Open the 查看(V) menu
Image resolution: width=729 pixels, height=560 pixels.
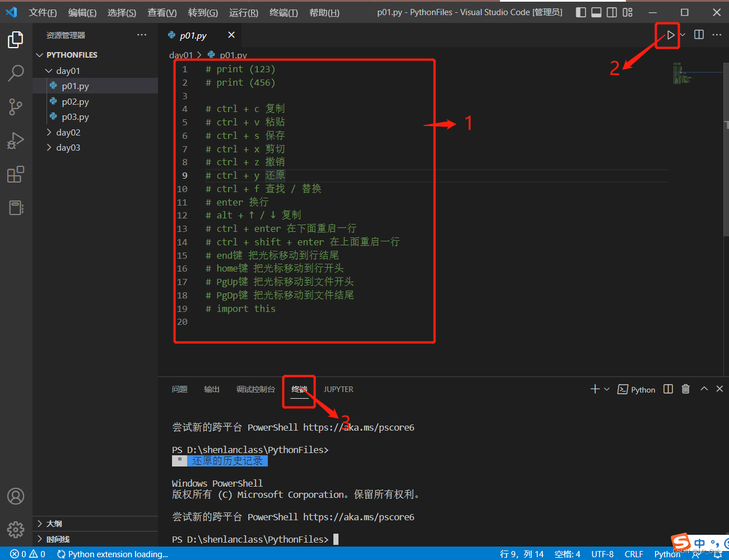(x=162, y=12)
